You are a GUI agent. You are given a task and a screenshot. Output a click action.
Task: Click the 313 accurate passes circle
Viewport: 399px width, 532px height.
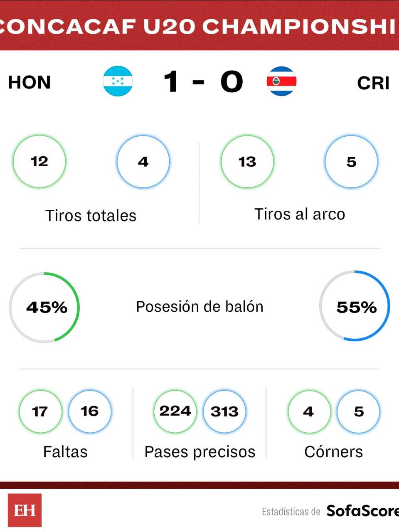tap(224, 411)
